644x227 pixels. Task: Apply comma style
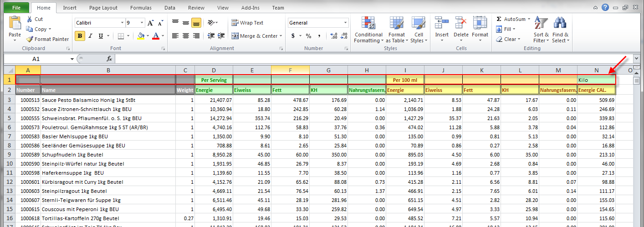(x=319, y=36)
